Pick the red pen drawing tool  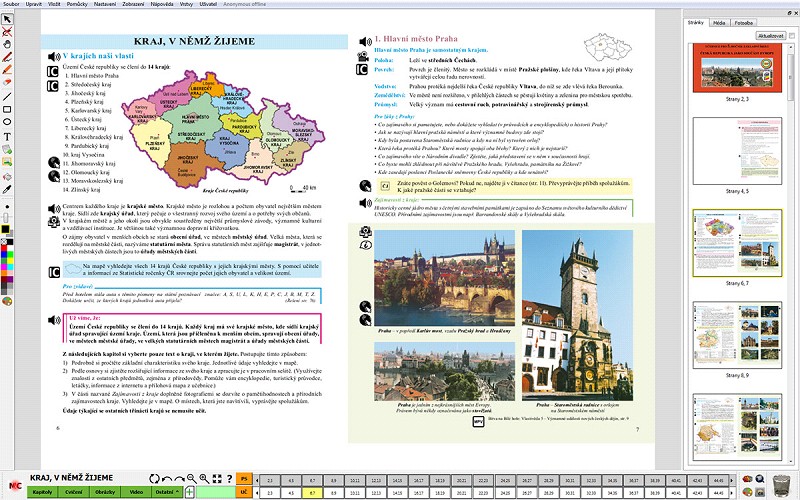click(x=7, y=57)
